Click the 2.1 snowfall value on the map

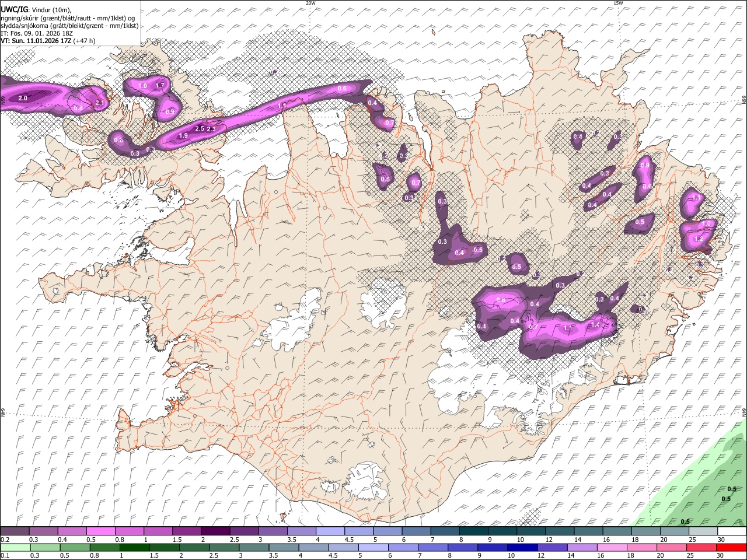[x=99, y=103]
